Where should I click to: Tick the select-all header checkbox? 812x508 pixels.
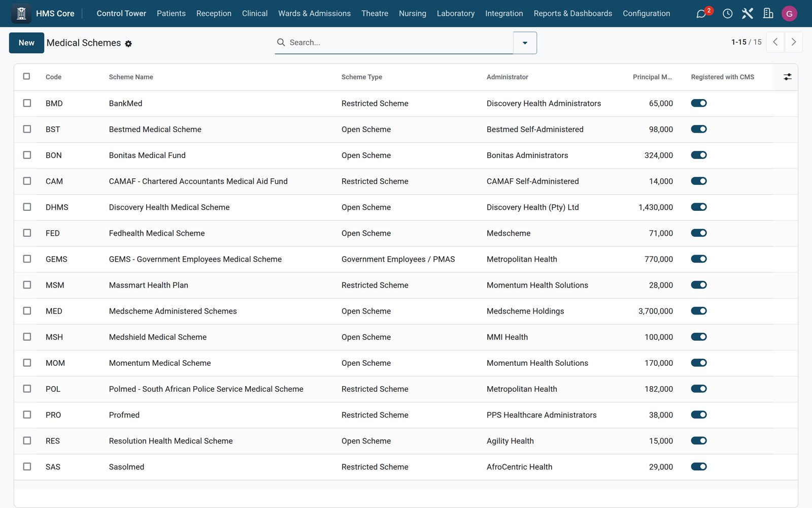click(27, 76)
